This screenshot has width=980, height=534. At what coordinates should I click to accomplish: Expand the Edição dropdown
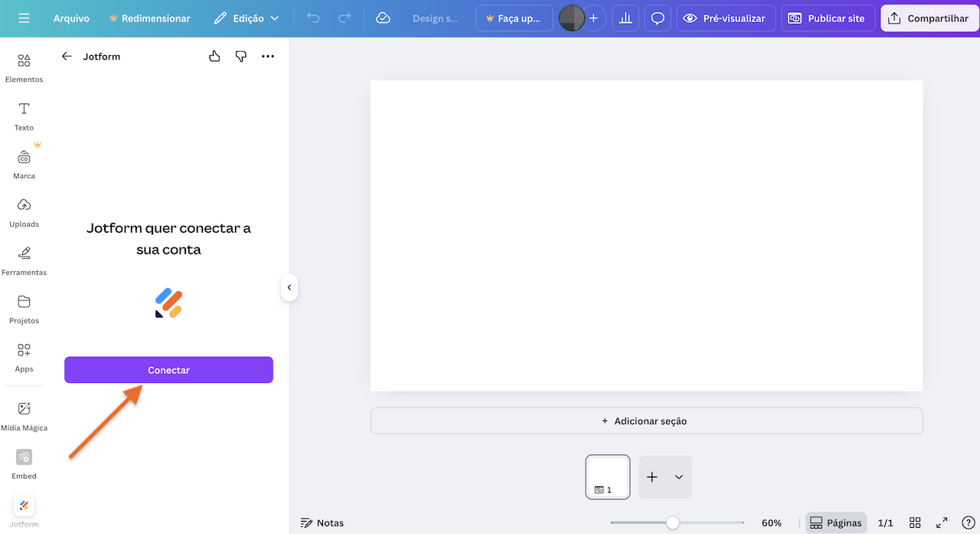pos(246,18)
